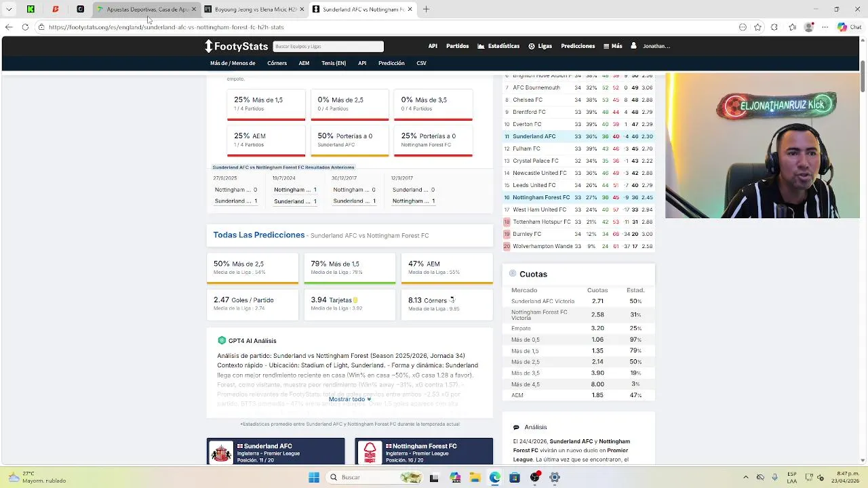Open the browser profile avatar
This screenshot has height=488, width=868.
(808, 27)
